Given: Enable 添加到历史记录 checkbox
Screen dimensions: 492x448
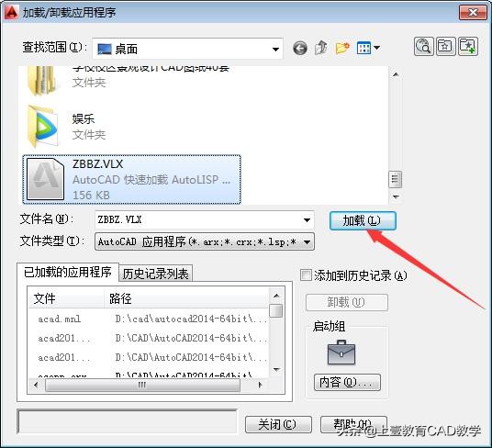Looking at the screenshot, I should pyautogui.click(x=306, y=275).
